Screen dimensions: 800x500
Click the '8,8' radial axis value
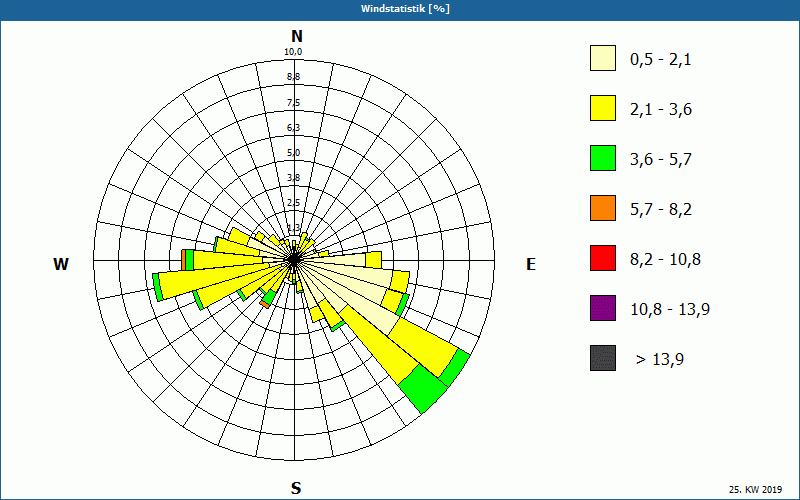pos(293,77)
